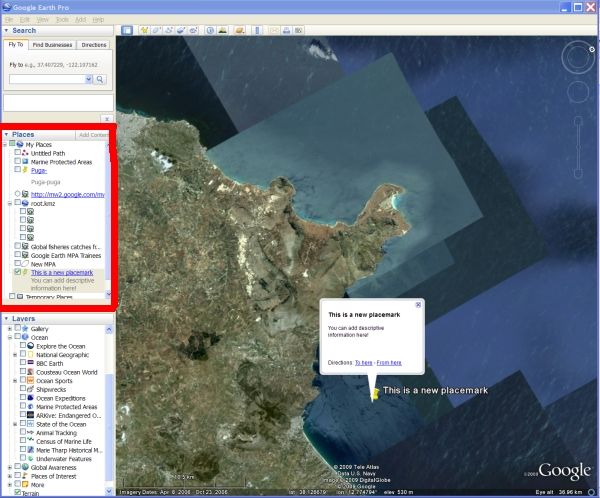Switch to the Find Businesses tab
The image size is (600, 498).
click(52, 45)
